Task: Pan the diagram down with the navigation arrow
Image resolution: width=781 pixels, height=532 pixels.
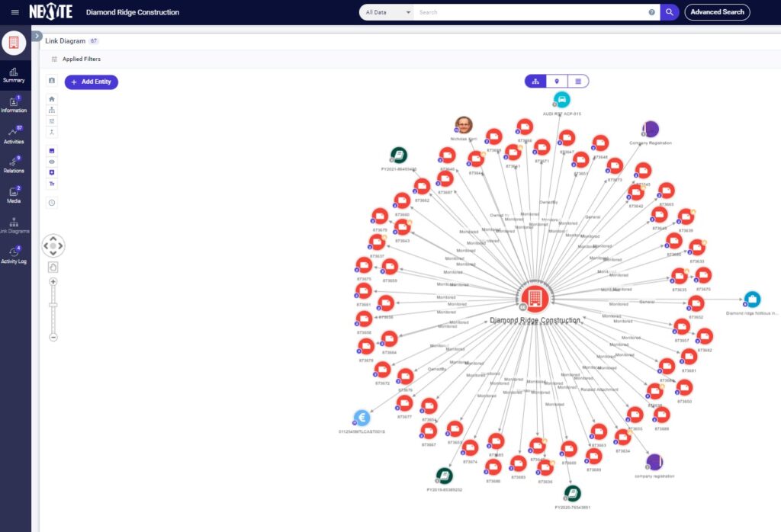Action: pos(53,253)
